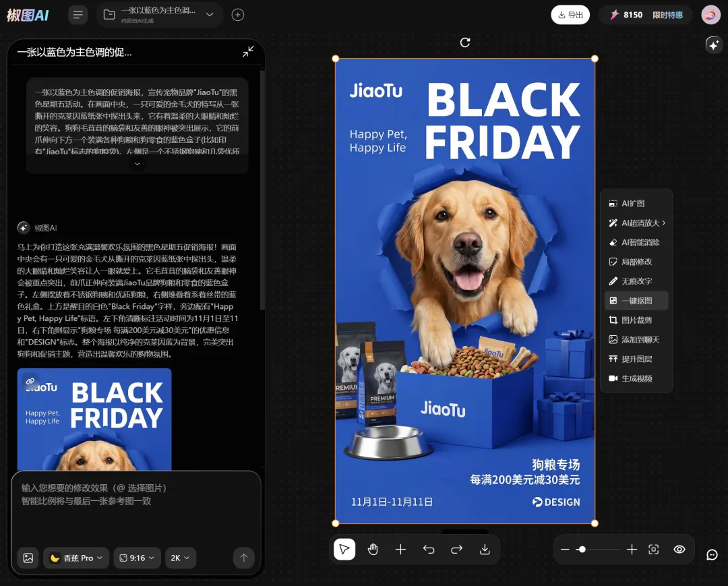Image resolution: width=728 pixels, height=586 pixels.
Task: Click the 限时特惠 offer link
Action: point(667,15)
